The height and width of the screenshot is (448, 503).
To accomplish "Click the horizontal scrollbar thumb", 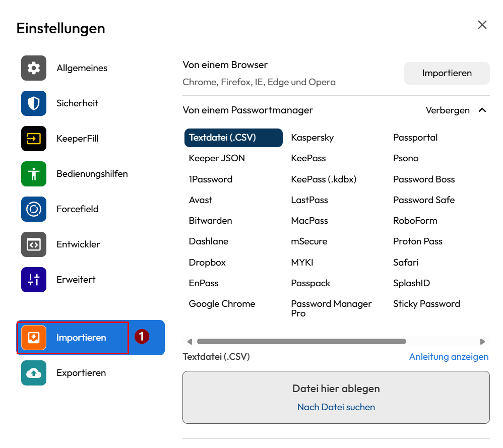I will [301, 342].
